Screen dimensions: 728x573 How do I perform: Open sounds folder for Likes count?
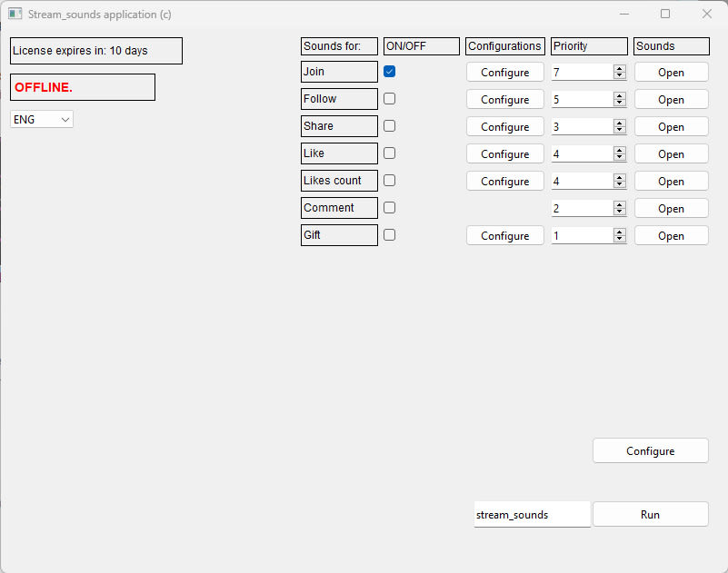(x=671, y=181)
